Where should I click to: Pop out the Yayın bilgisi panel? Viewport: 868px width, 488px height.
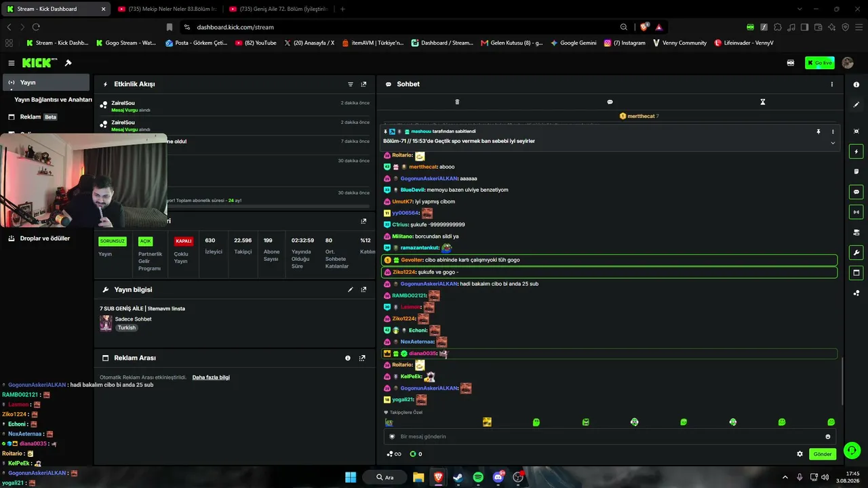click(363, 289)
